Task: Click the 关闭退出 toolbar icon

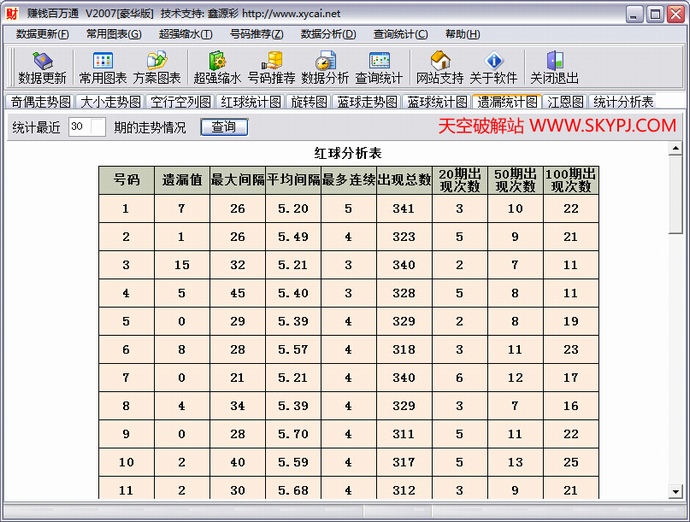Action: click(x=554, y=68)
